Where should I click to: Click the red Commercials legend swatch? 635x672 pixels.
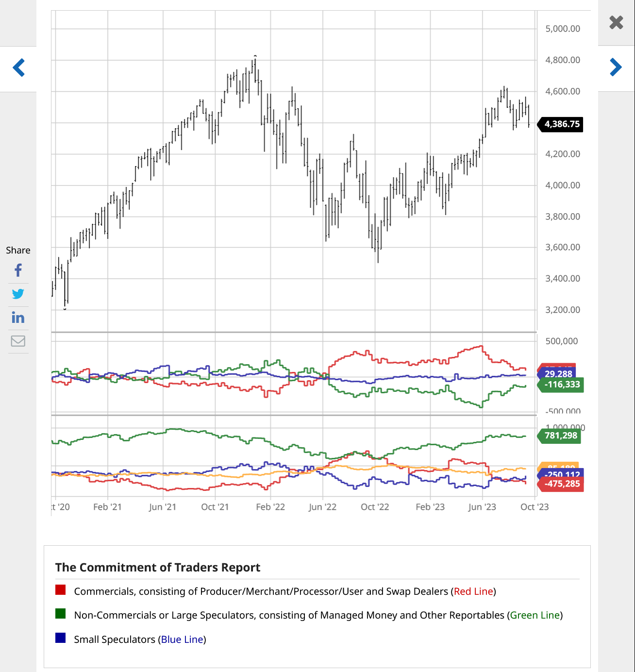(61, 590)
